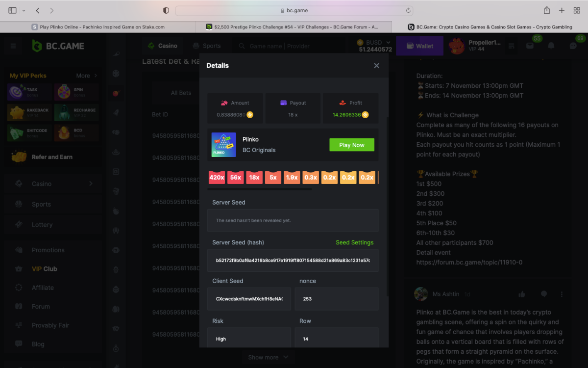Screen dimensions: 588x368
Task: Open the notifications bell
Action: pos(551,46)
